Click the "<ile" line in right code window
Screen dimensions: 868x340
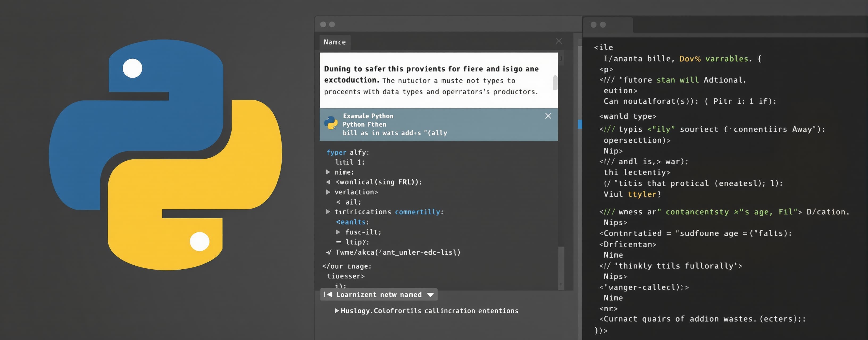click(603, 48)
